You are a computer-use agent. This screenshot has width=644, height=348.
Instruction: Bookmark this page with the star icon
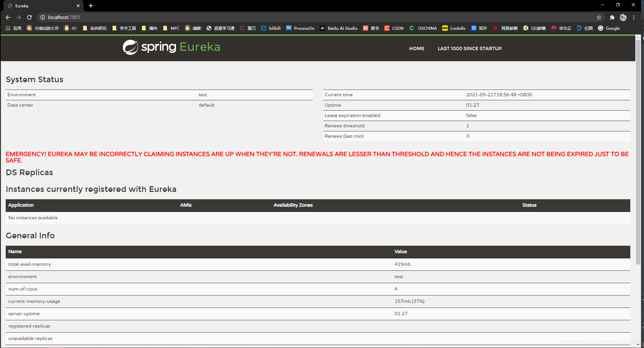pyautogui.click(x=599, y=17)
